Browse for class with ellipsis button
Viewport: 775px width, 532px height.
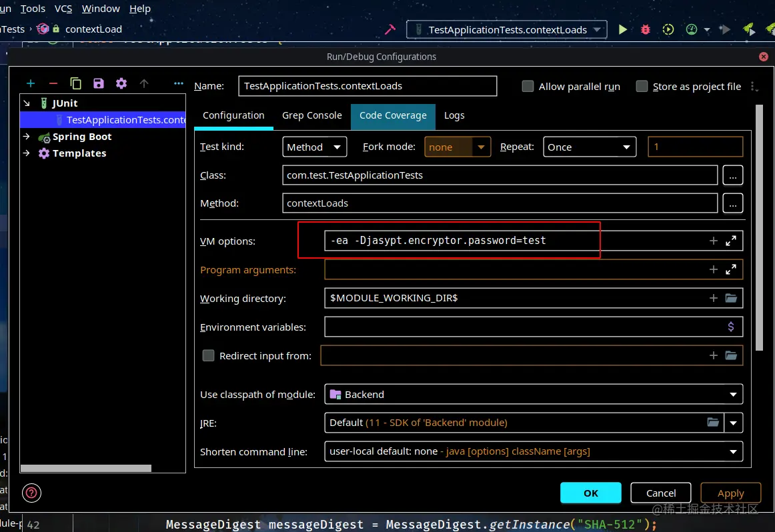point(732,175)
